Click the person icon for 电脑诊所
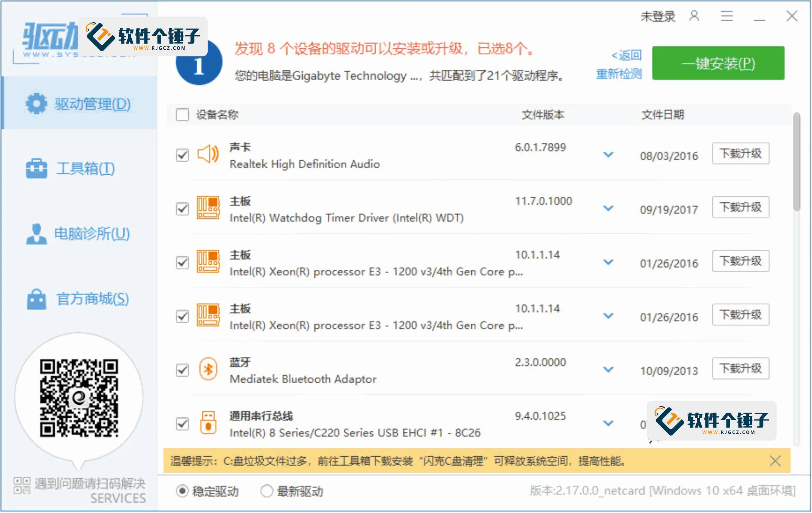The height and width of the screenshot is (513, 812). pyautogui.click(x=36, y=234)
